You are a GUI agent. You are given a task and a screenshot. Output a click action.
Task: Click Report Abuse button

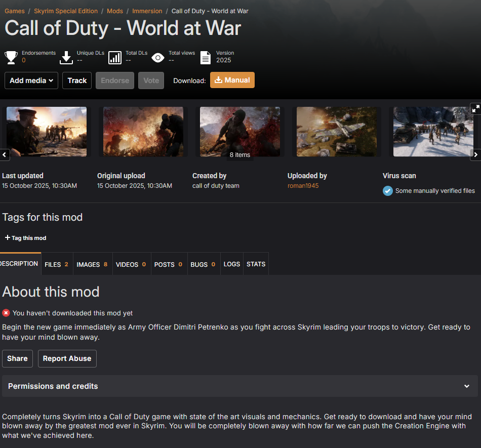point(67,358)
